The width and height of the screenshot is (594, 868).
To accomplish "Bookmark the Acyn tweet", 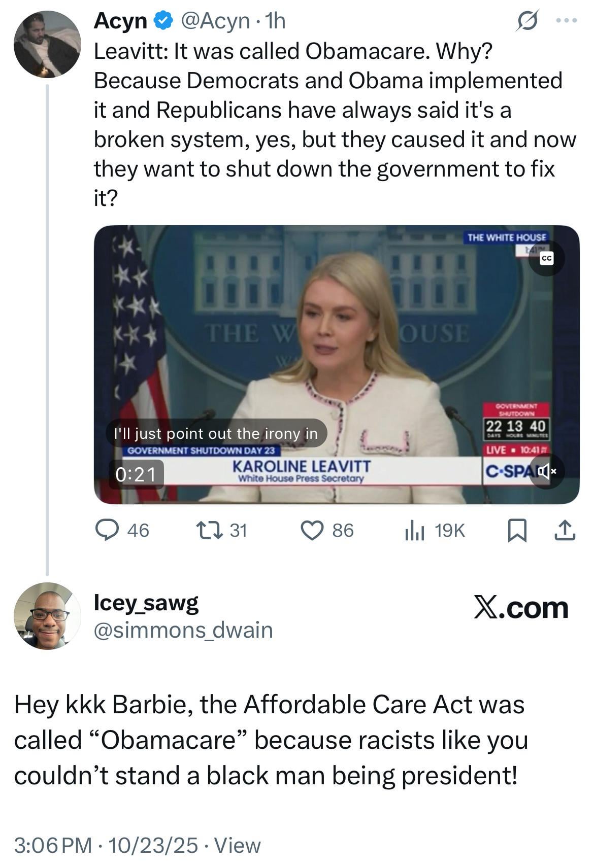I will (x=516, y=531).
